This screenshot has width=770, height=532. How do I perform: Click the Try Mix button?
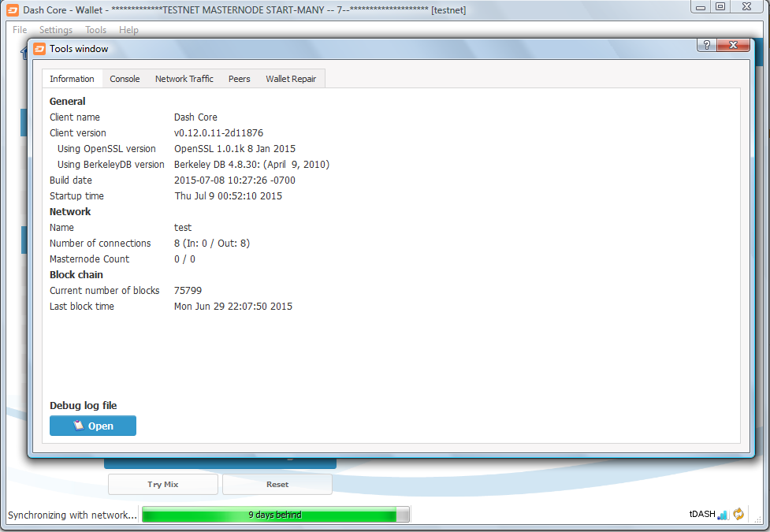point(163,485)
